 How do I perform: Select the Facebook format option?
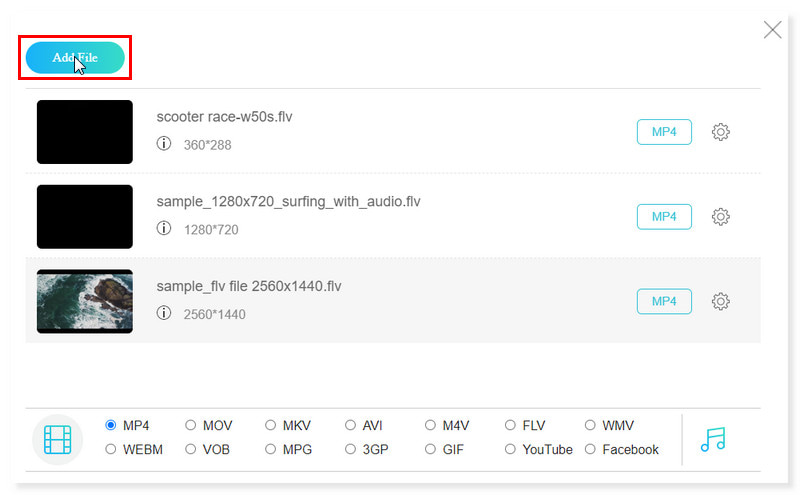click(591, 449)
